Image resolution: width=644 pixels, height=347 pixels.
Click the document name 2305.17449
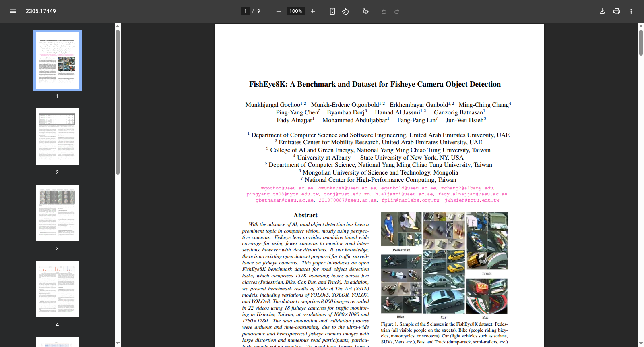[x=41, y=11]
